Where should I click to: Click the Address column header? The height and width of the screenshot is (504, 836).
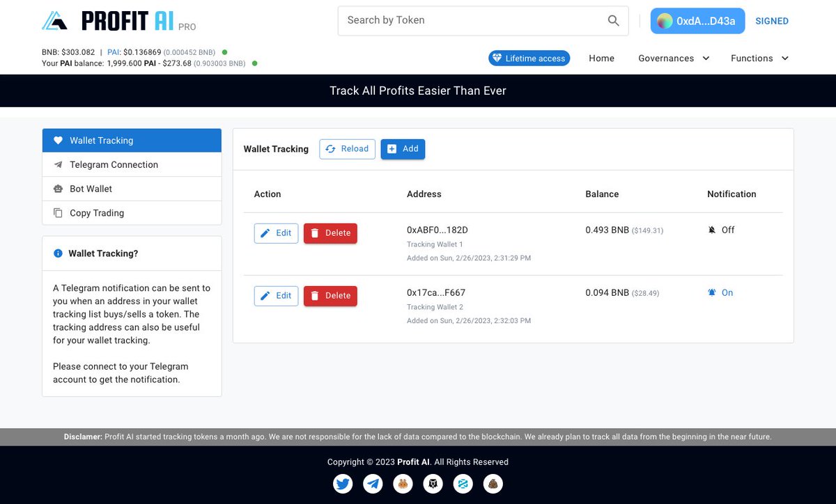[424, 194]
